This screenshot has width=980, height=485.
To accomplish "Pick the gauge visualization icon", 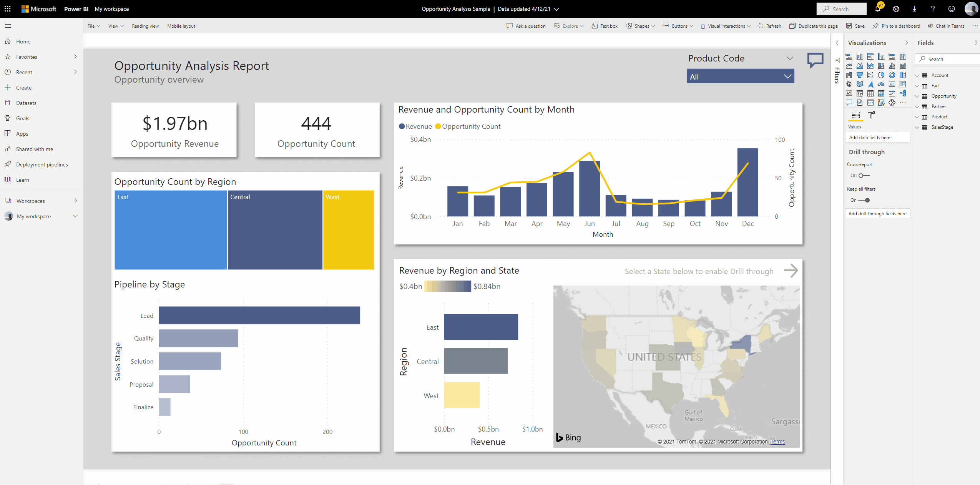I will click(x=881, y=84).
